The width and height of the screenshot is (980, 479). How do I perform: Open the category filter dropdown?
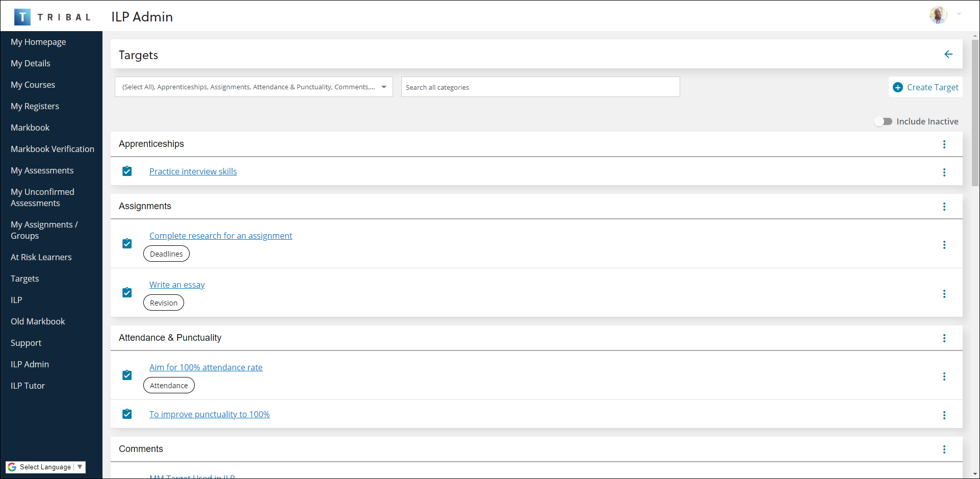254,87
